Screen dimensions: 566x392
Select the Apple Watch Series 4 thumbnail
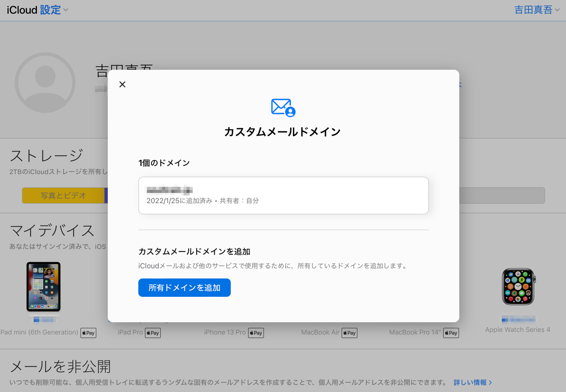tap(518, 286)
